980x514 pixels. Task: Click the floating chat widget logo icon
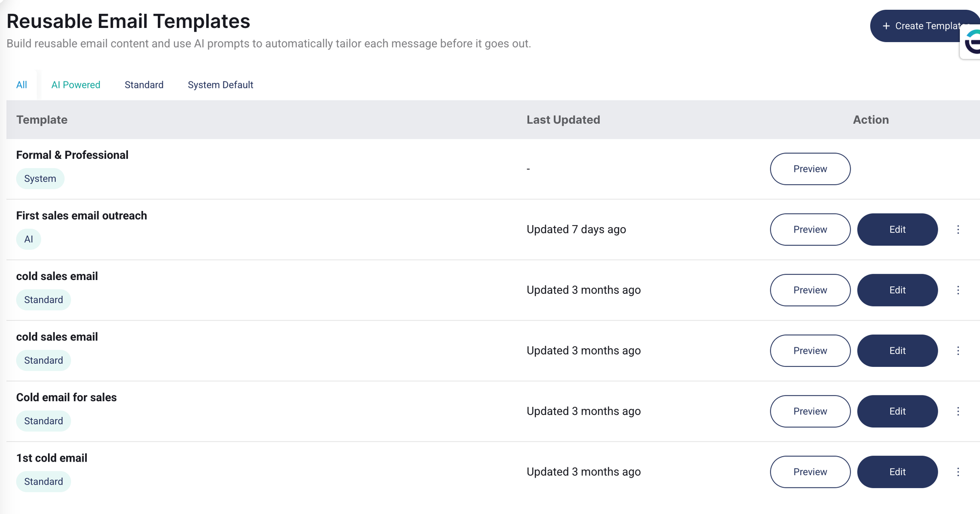click(972, 42)
